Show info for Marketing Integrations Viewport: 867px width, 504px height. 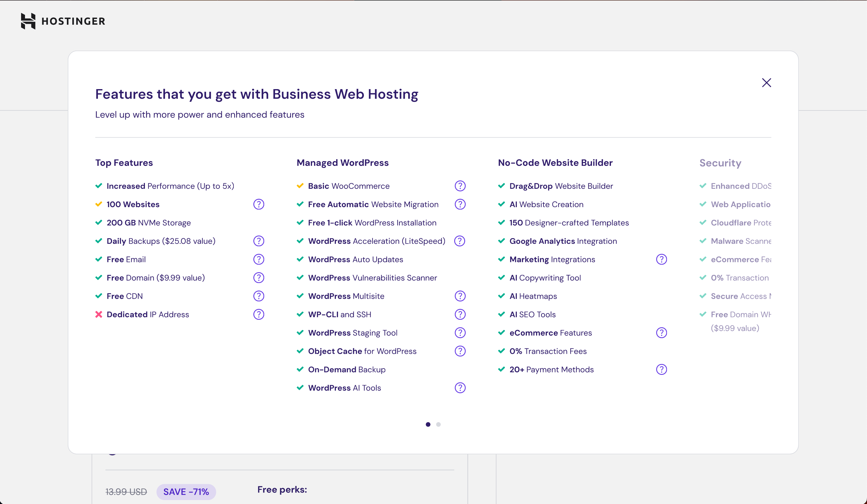click(661, 259)
